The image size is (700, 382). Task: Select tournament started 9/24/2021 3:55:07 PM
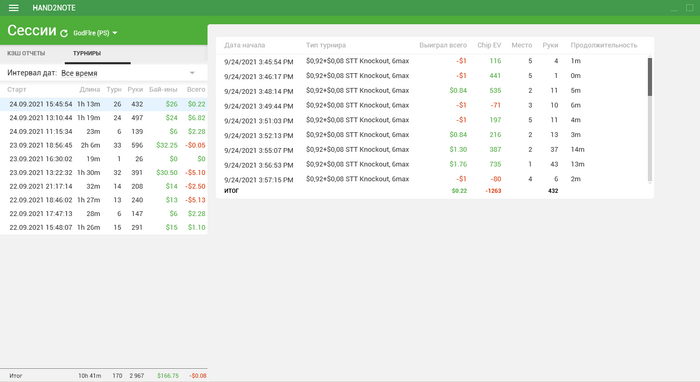(432, 149)
